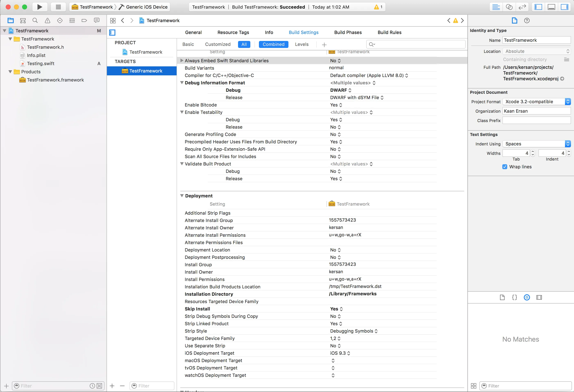The image size is (574, 392).
Task: Click the Basic filter button
Action: (x=188, y=44)
